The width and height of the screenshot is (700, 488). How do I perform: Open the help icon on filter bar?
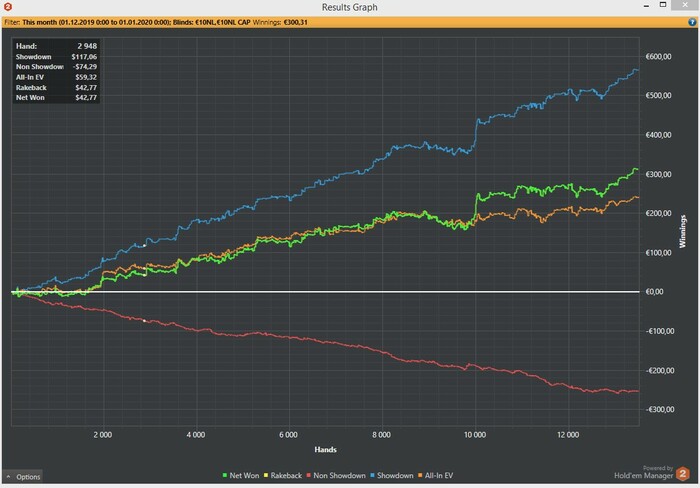[x=692, y=22]
